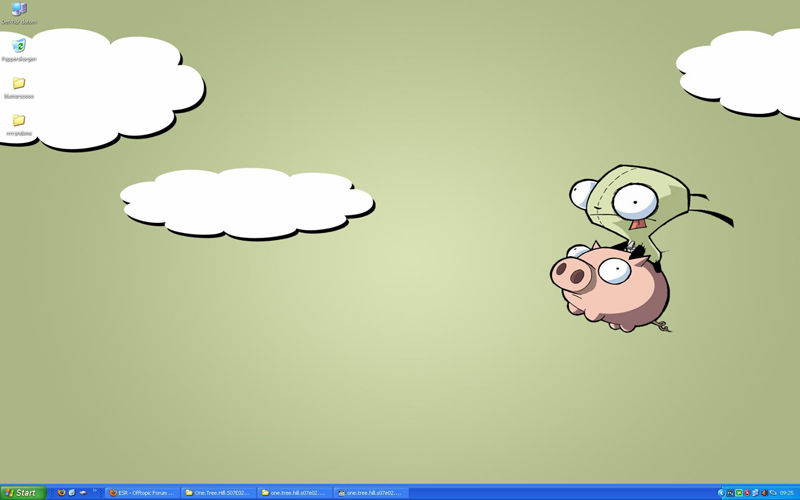Expand hidden system tray icons arrow
This screenshot has width=800, height=500.
(x=721, y=493)
